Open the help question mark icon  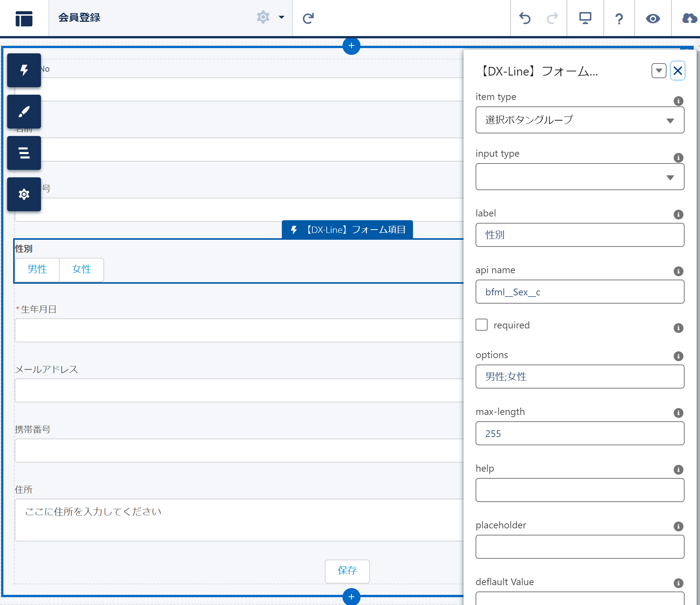[619, 18]
